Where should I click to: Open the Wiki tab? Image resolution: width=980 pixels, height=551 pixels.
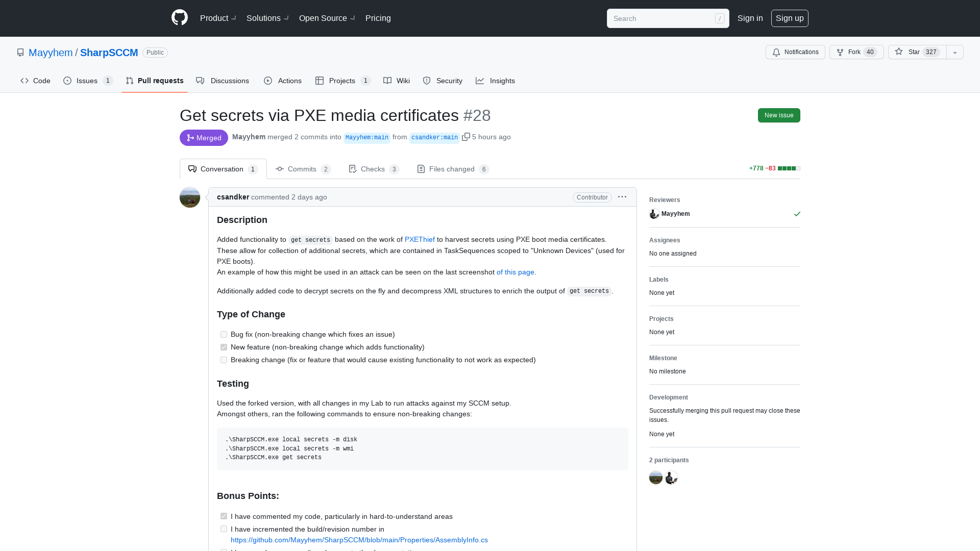pyautogui.click(x=397, y=81)
